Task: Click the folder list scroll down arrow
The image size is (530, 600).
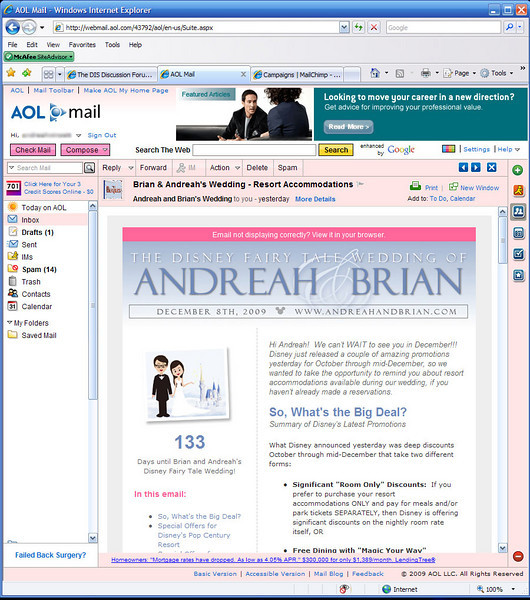Action: tap(93, 538)
